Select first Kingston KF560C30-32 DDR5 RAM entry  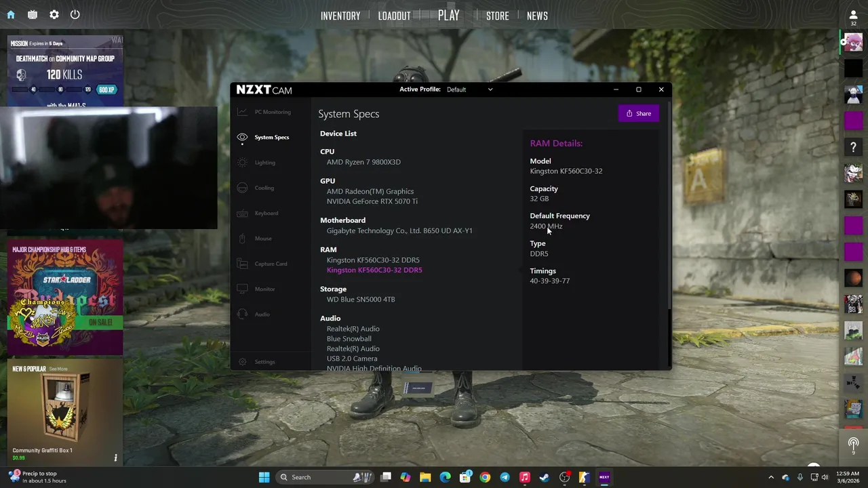tap(373, 260)
